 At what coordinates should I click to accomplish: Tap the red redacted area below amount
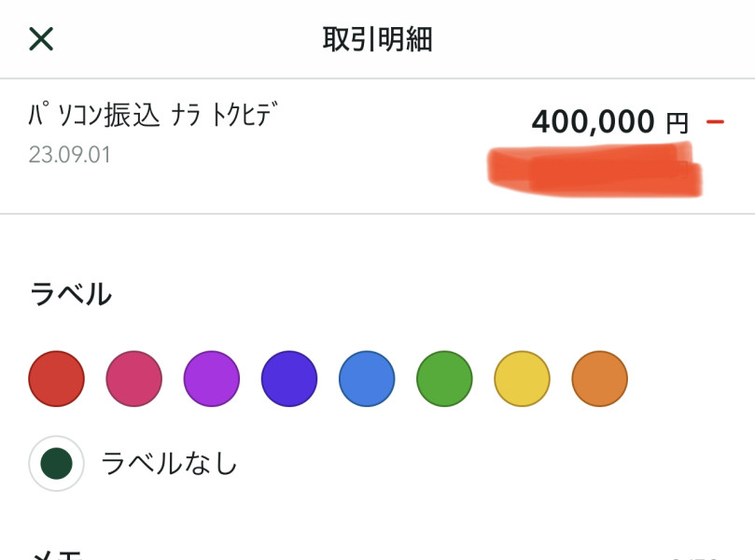coord(594,169)
